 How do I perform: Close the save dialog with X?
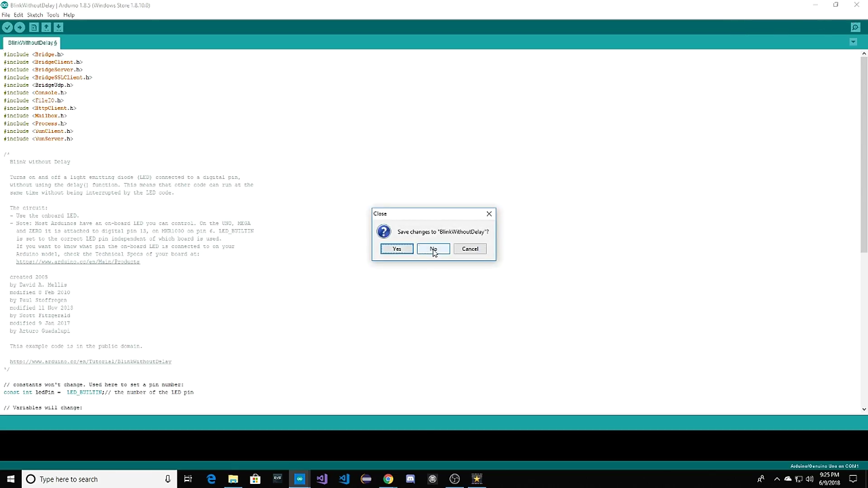489,214
